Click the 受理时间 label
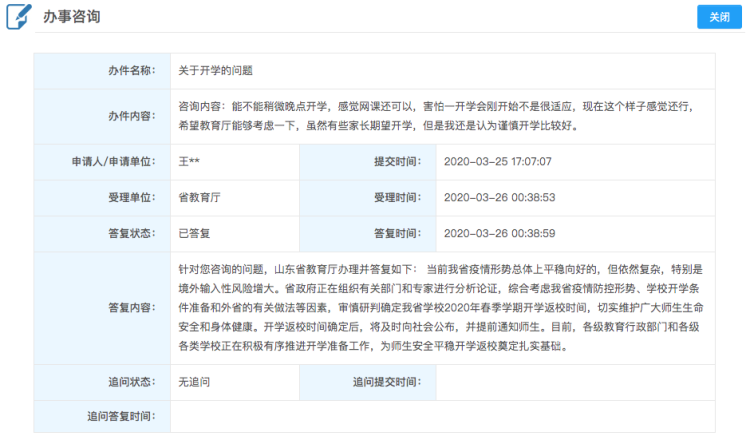This screenshot has height=444, width=750. pos(397,198)
